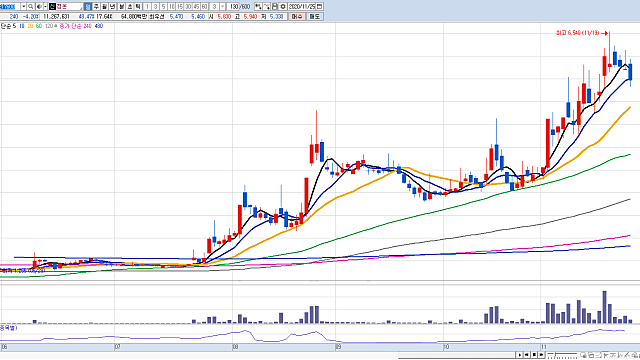Click the step-back chart scroll button
The width and height of the screenshot is (640, 360).
pyautogui.click(x=527, y=355)
